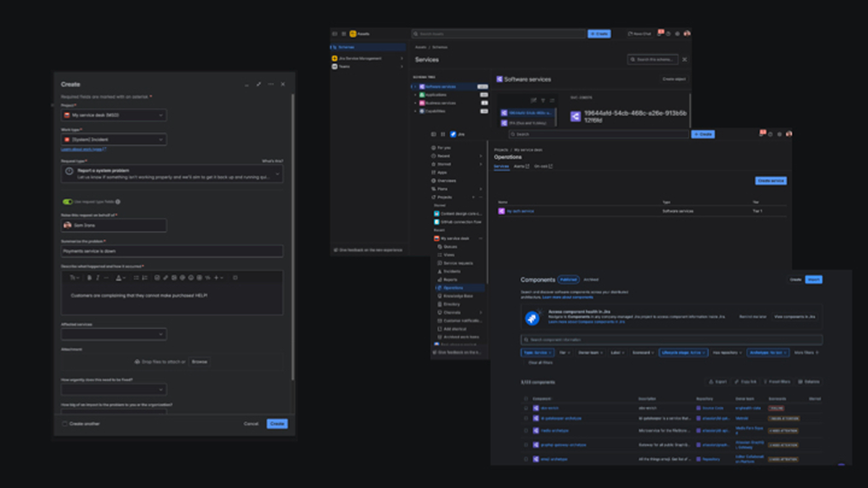868x488 pixels.
Task: Click the Knowledge Base sidebar item
Action: (x=458, y=296)
